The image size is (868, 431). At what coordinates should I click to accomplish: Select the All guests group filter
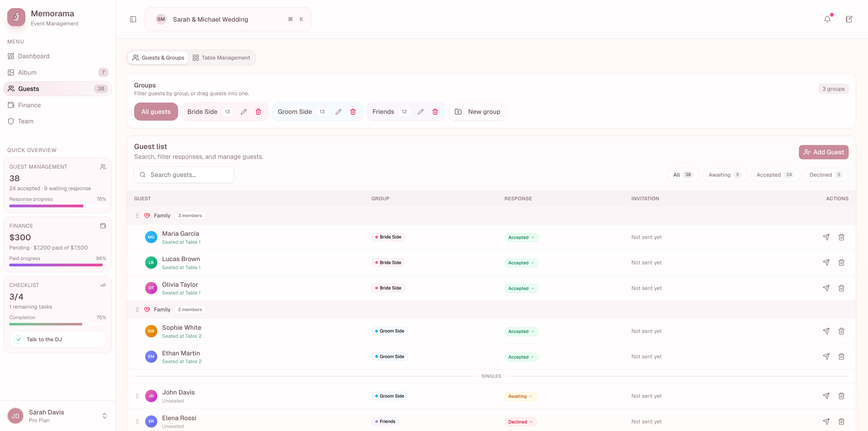(156, 112)
